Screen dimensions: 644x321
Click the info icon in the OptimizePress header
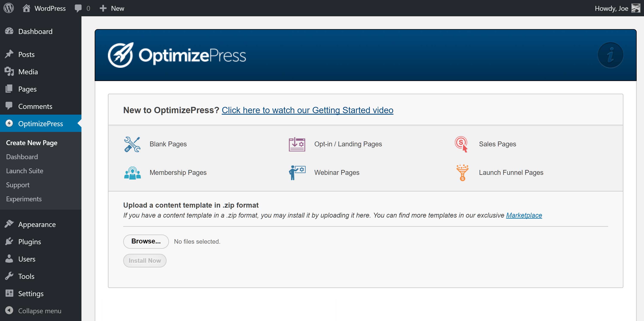point(610,55)
